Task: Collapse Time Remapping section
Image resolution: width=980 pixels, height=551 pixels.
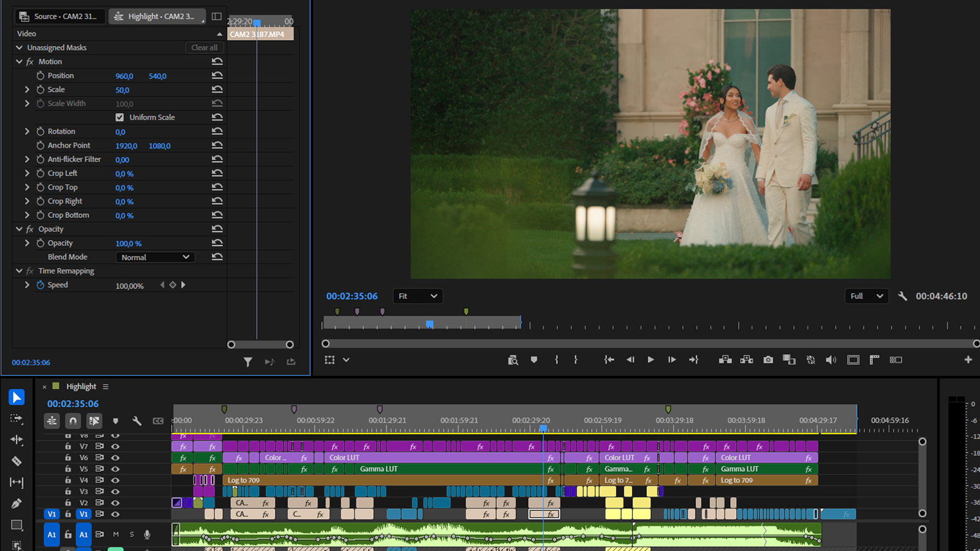Action: coord(19,271)
